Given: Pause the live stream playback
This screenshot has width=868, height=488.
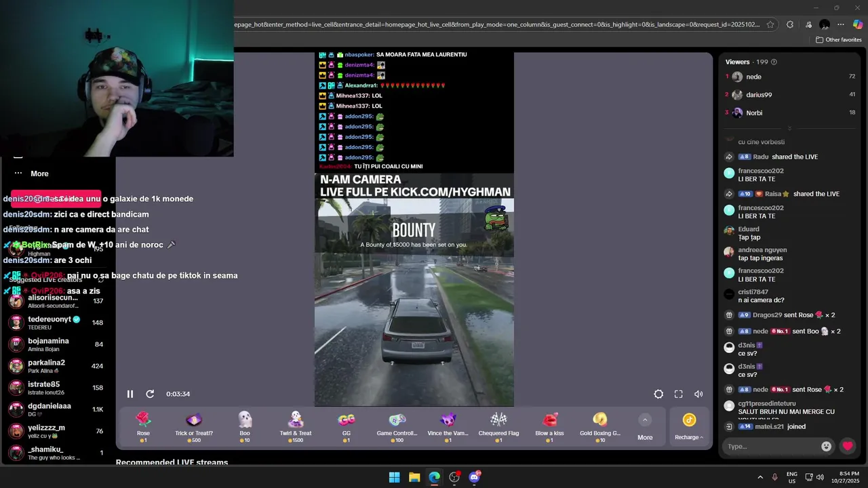Looking at the screenshot, I should [x=130, y=394].
